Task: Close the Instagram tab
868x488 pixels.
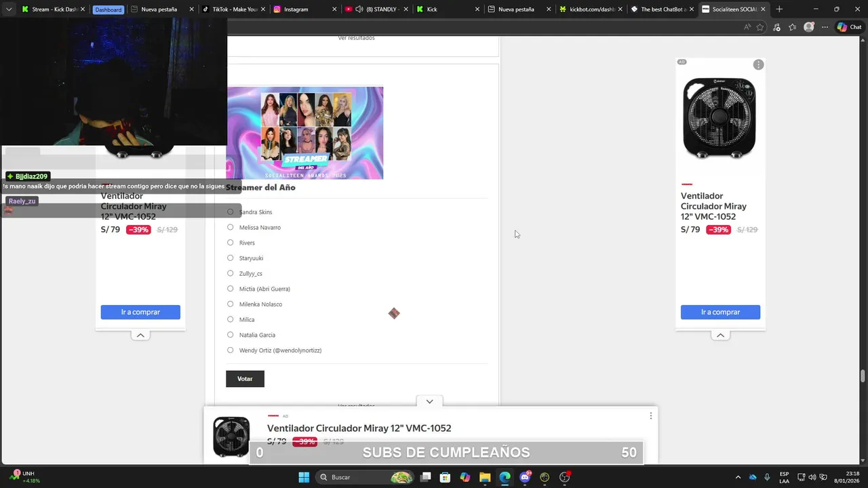Action: tap(334, 9)
